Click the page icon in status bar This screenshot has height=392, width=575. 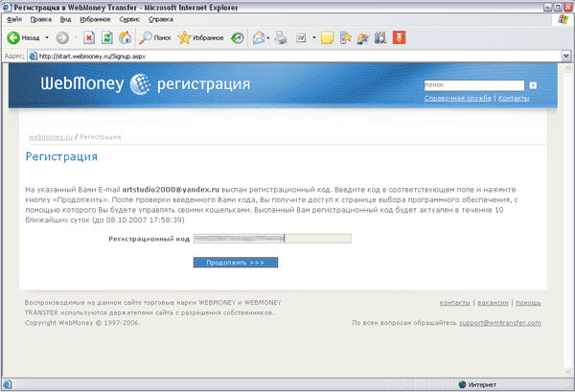pyautogui.click(x=7, y=384)
